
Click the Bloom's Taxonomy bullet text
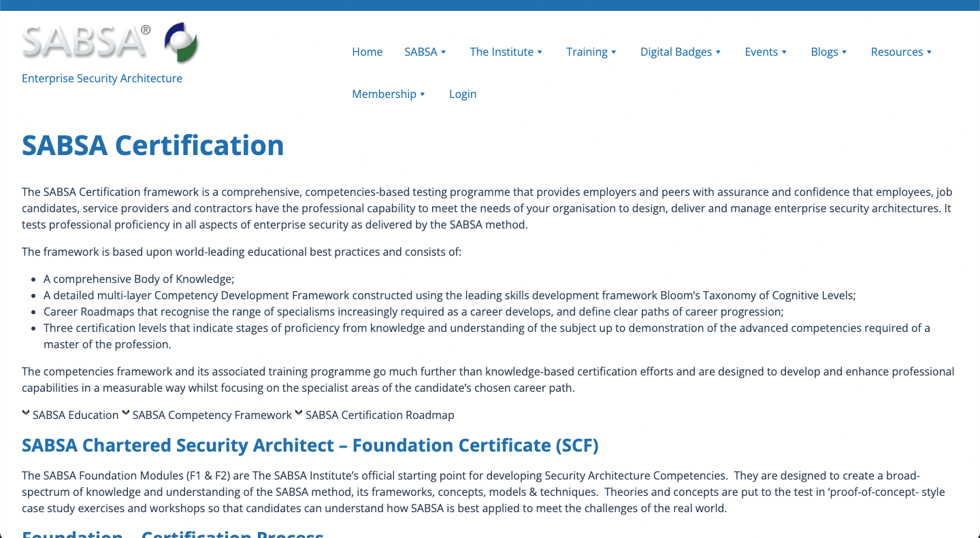pos(450,295)
